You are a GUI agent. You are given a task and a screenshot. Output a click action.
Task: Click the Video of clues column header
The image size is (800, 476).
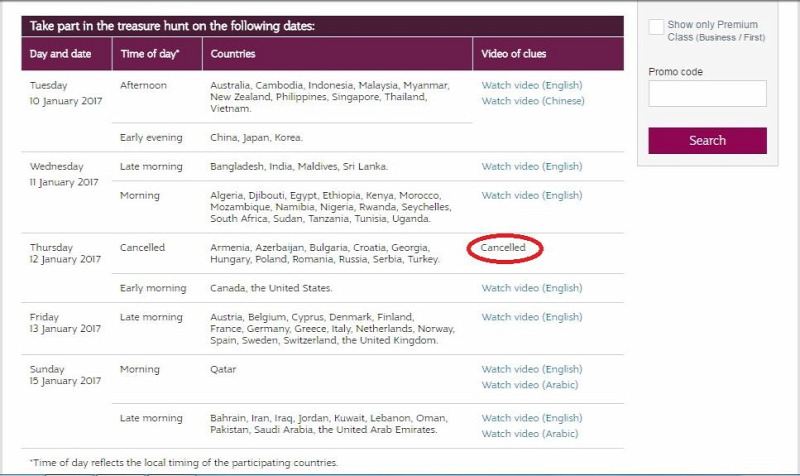(x=548, y=54)
